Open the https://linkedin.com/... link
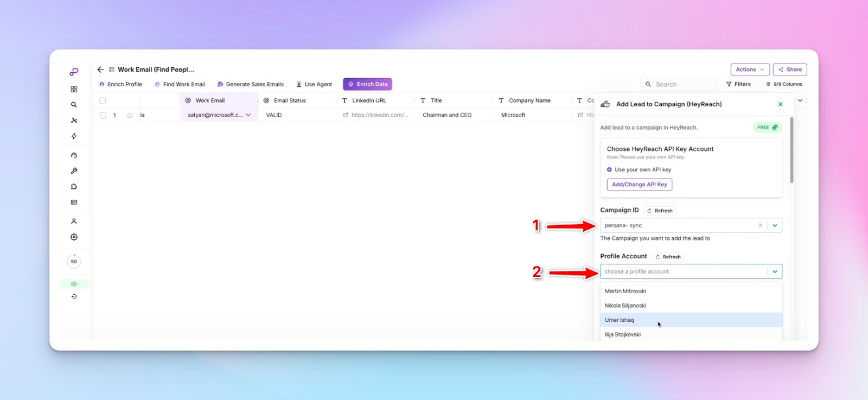Screen dimensions: 868x400 [380, 115]
